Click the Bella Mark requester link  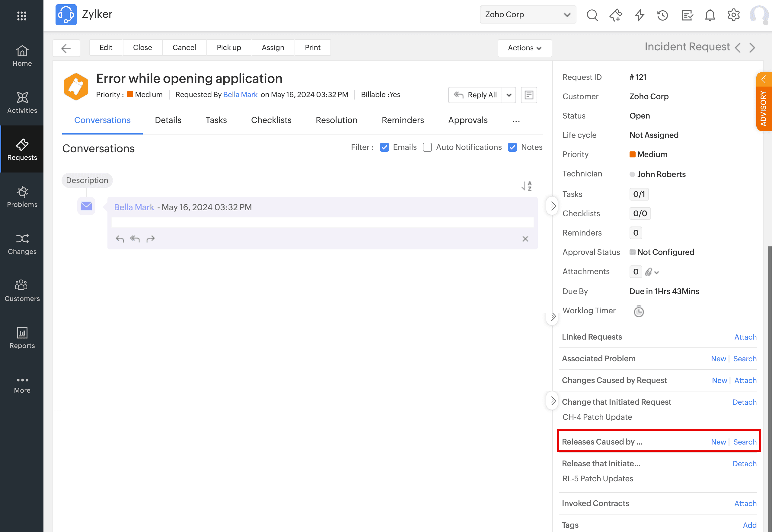240,95
